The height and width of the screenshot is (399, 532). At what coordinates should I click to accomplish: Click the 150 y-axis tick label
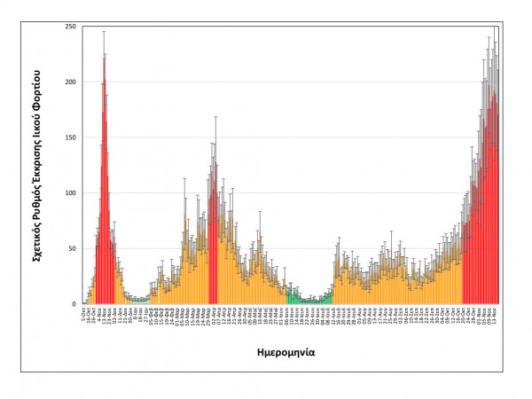click(x=70, y=137)
